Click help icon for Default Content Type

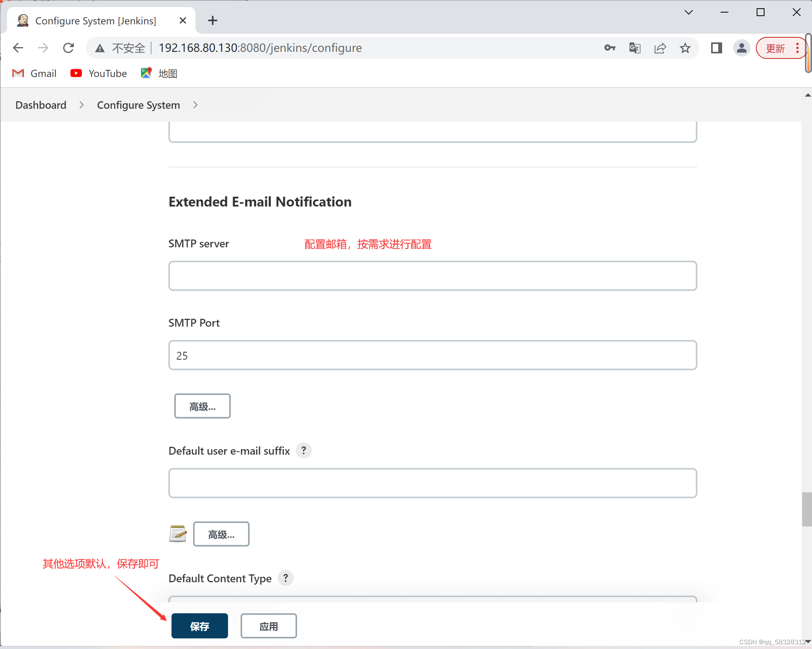pyautogui.click(x=286, y=578)
